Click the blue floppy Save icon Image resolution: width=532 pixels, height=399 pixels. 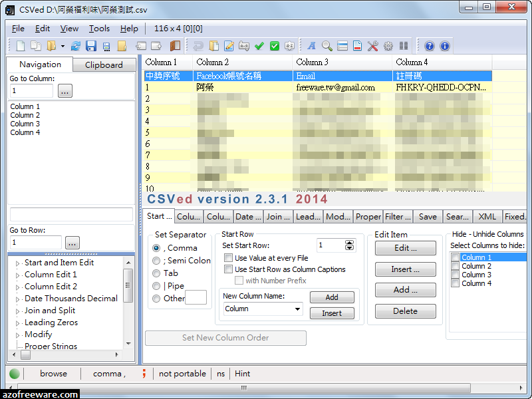[x=91, y=46]
